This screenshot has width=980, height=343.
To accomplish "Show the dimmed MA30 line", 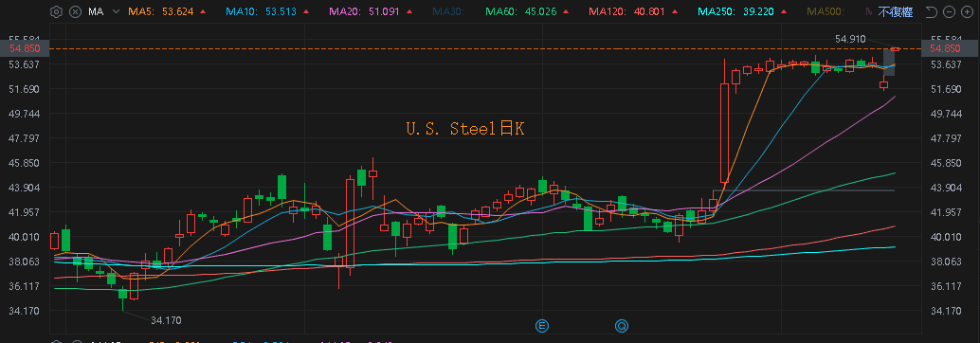I will pyautogui.click(x=445, y=11).
